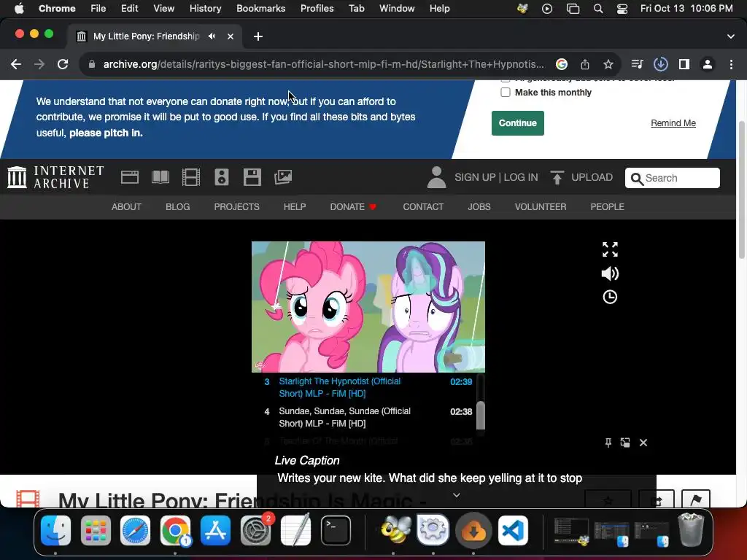Open playback speed clock icon
Image resolution: width=747 pixels, height=560 pixels.
tap(610, 297)
